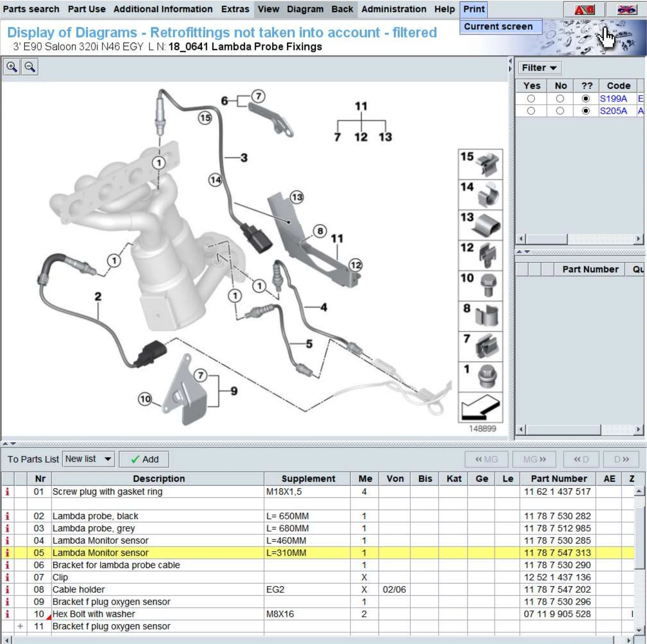Viewport: 647px width, 644px height.
Task: Select ?? radio for code S199A
Action: pyautogui.click(x=586, y=99)
